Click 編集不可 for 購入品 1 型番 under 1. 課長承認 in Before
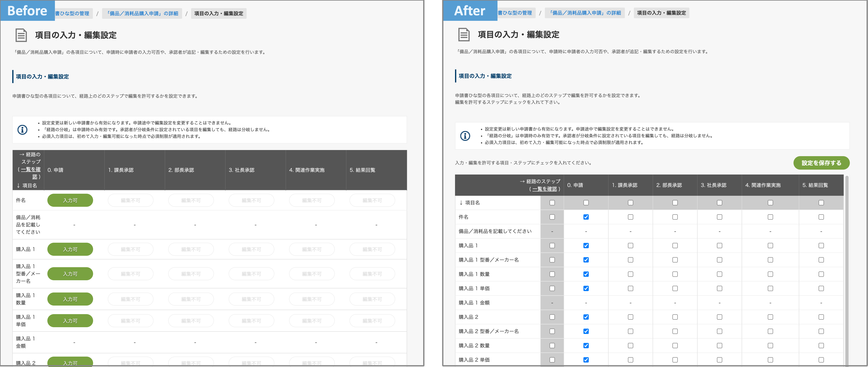 [x=130, y=274]
